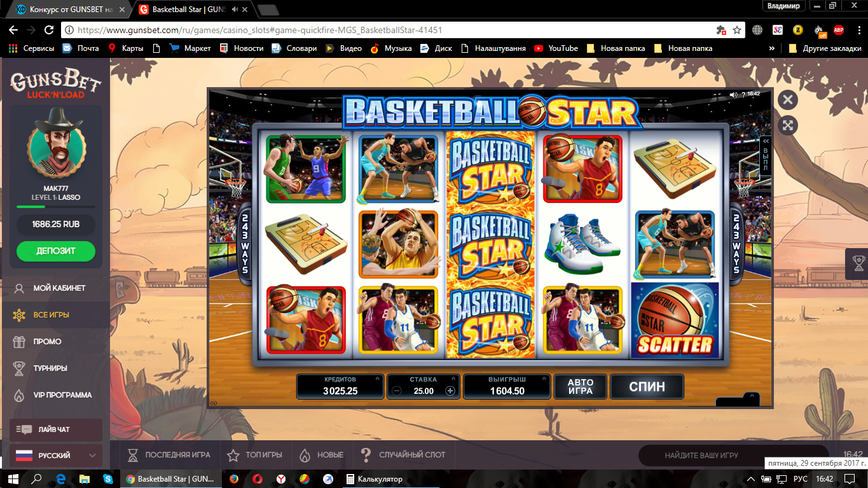Select ТОП ИГРЫ star filter
Image resolution: width=868 pixels, height=488 pixels.
coord(255,455)
